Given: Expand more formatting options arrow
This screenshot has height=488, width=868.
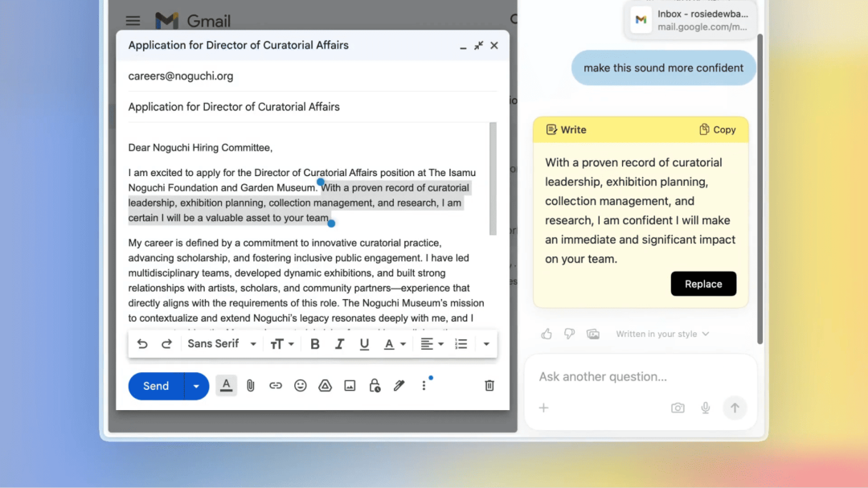Looking at the screenshot, I should point(486,344).
